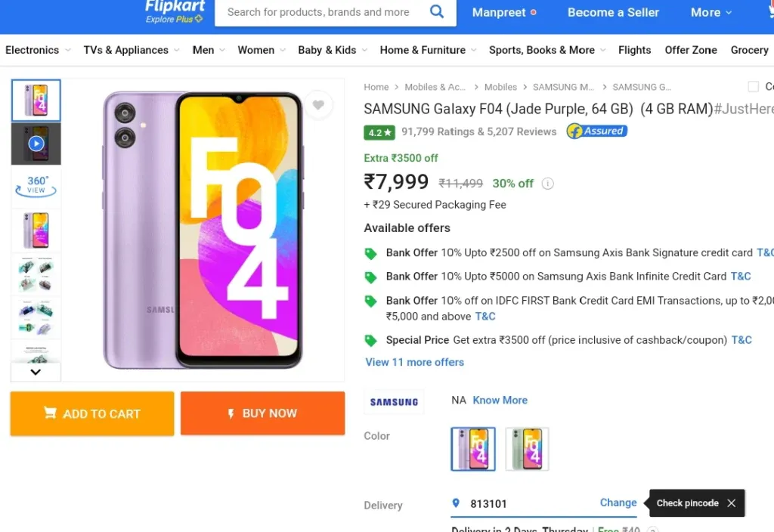
Task: Click the search products input field
Action: click(318, 12)
